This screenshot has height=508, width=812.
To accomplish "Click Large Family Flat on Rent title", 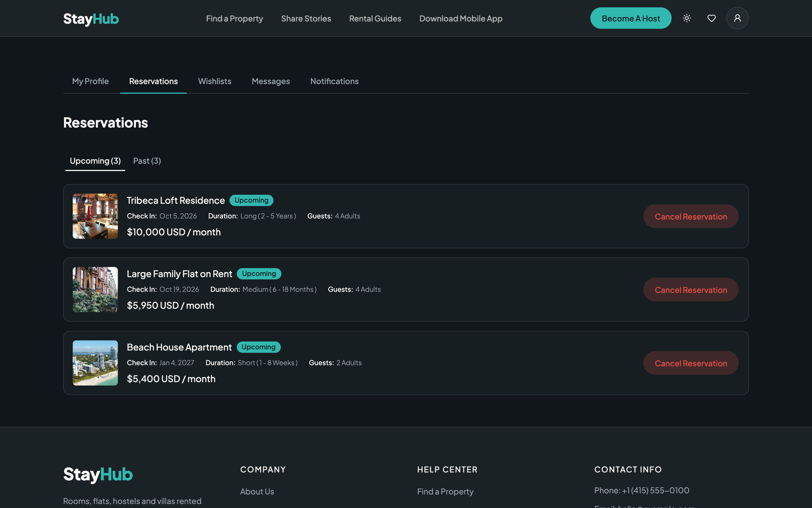I will (180, 274).
